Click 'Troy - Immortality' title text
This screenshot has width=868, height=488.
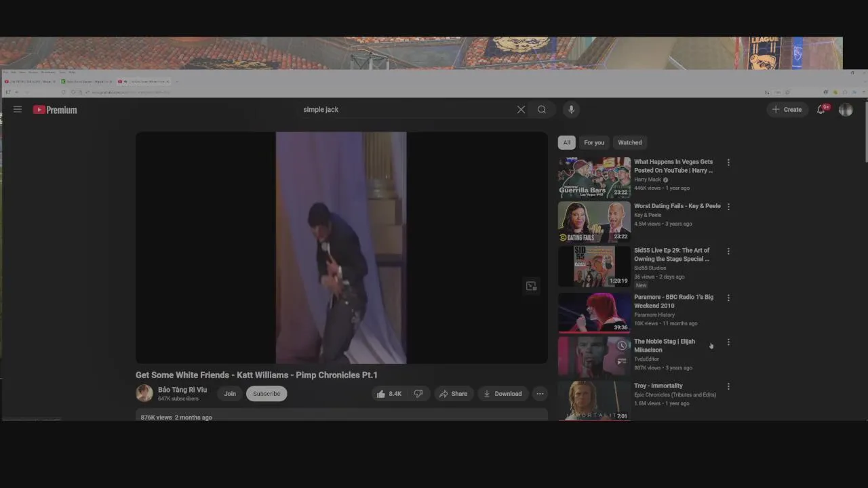point(658,386)
